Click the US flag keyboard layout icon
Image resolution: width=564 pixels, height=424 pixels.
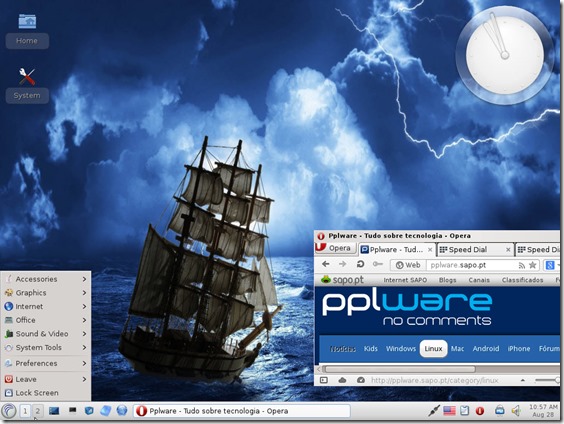pos(449,411)
